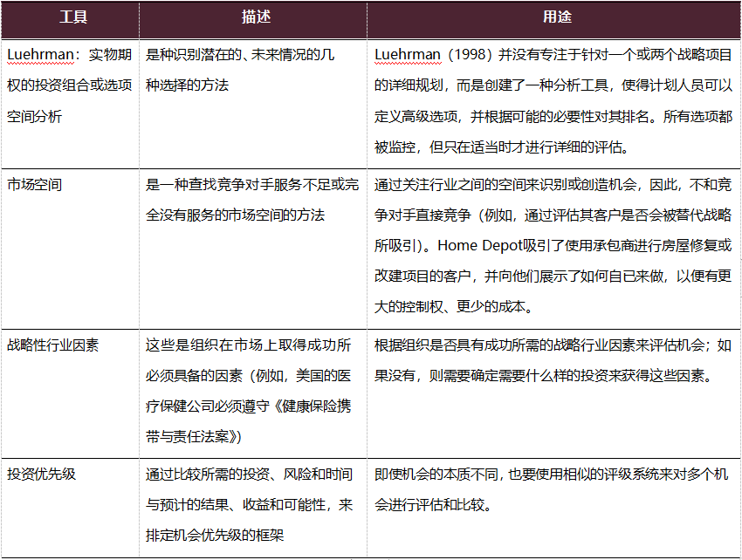Click description starting with 是一种查找竞争对手
This screenshot has width=742, height=560.
(251, 185)
